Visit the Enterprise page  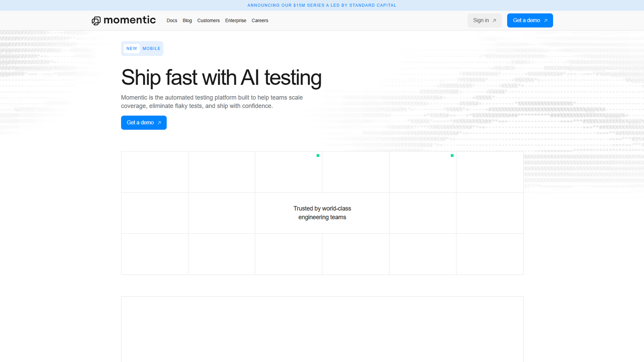coord(235,21)
